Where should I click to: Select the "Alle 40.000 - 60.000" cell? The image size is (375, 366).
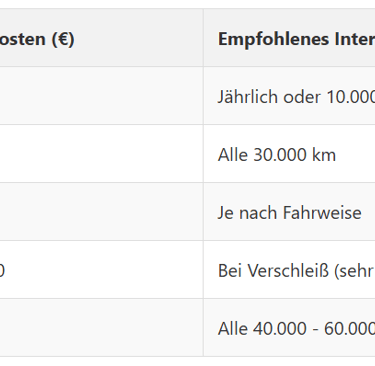(x=289, y=328)
